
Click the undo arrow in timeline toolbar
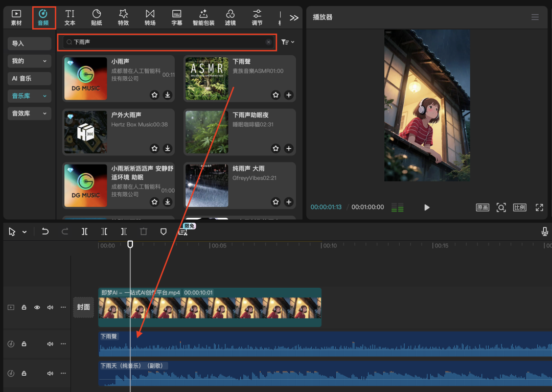click(x=45, y=232)
